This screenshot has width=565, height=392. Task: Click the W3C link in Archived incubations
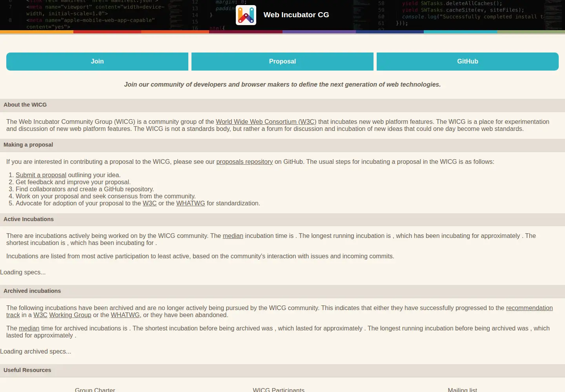[40, 315]
